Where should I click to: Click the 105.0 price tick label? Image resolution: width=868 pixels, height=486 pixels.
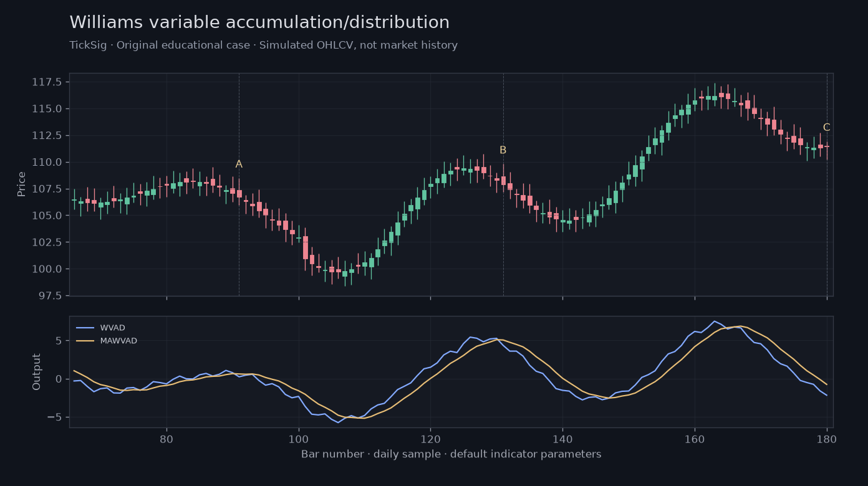(x=48, y=216)
